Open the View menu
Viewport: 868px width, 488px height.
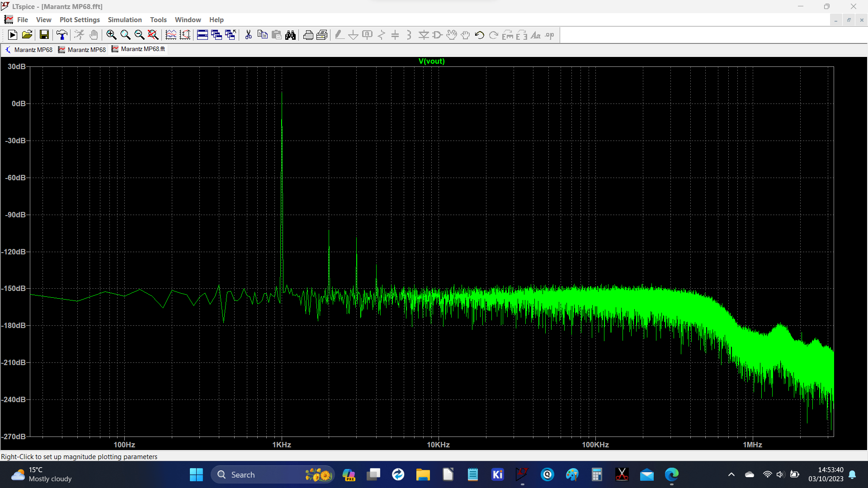(x=44, y=20)
